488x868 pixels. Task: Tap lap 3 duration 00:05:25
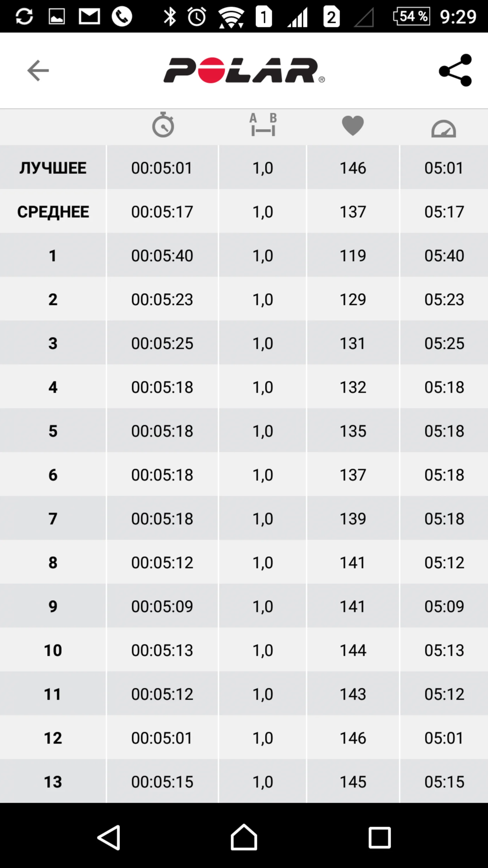coord(162,343)
